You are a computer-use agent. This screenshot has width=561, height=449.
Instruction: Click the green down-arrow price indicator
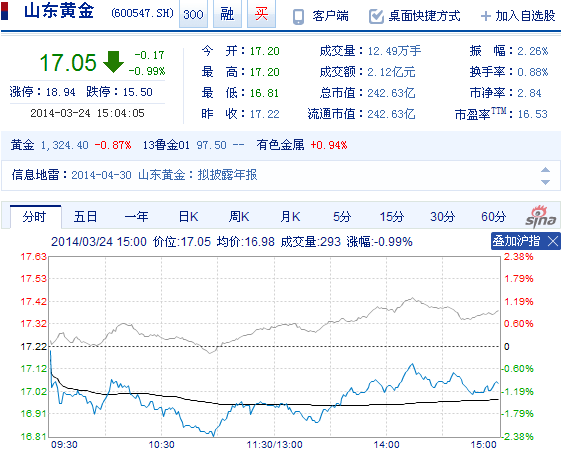click(x=113, y=62)
